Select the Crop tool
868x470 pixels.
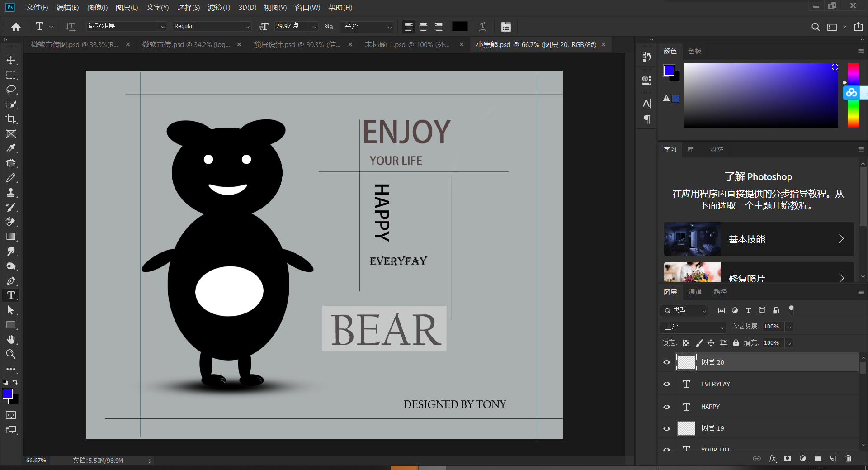[11, 119]
